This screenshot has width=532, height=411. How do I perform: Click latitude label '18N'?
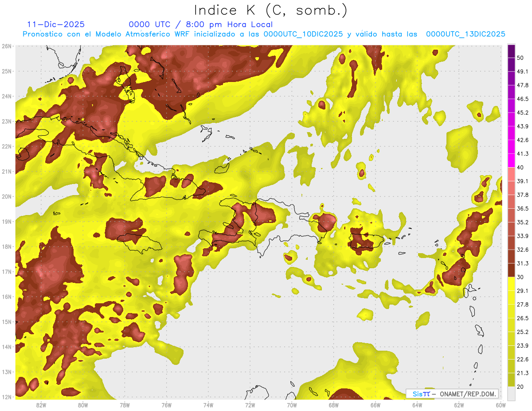coord(7,247)
